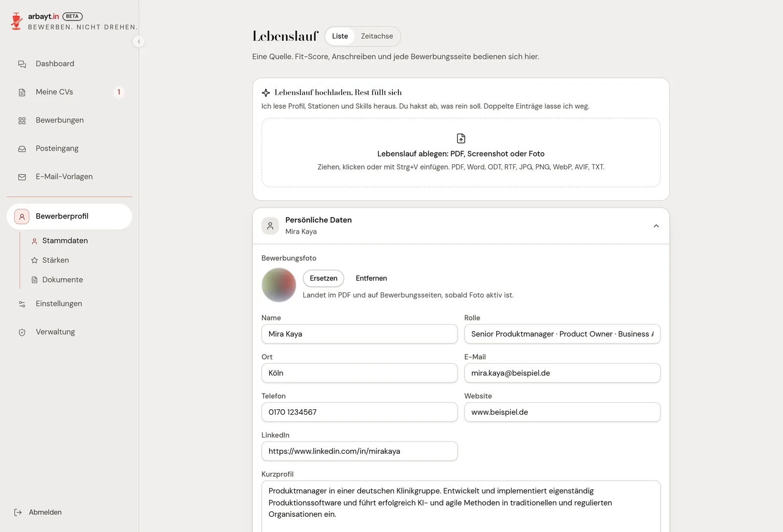Image resolution: width=783 pixels, height=532 pixels.
Task: Focus the E-Mail input field
Action: tap(562, 373)
